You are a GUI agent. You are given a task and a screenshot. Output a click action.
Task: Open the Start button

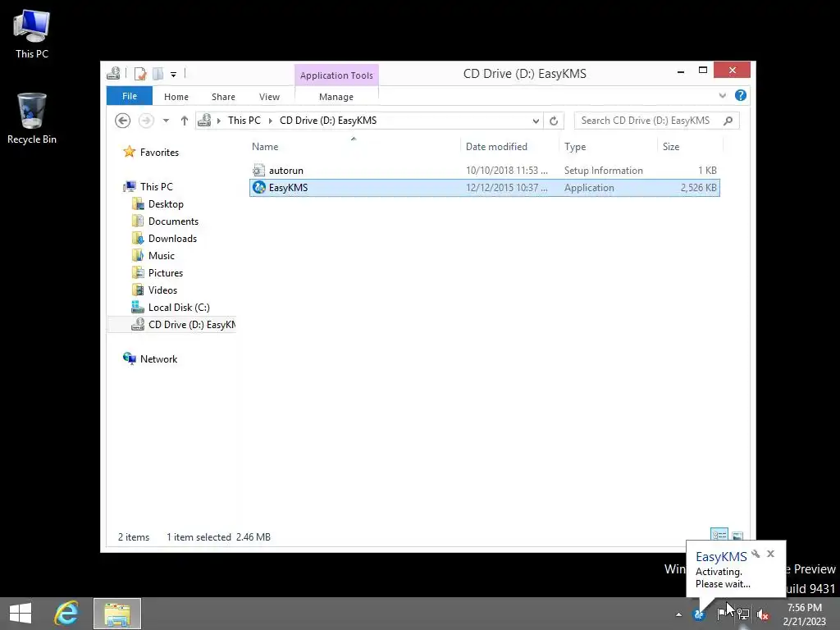click(x=21, y=614)
